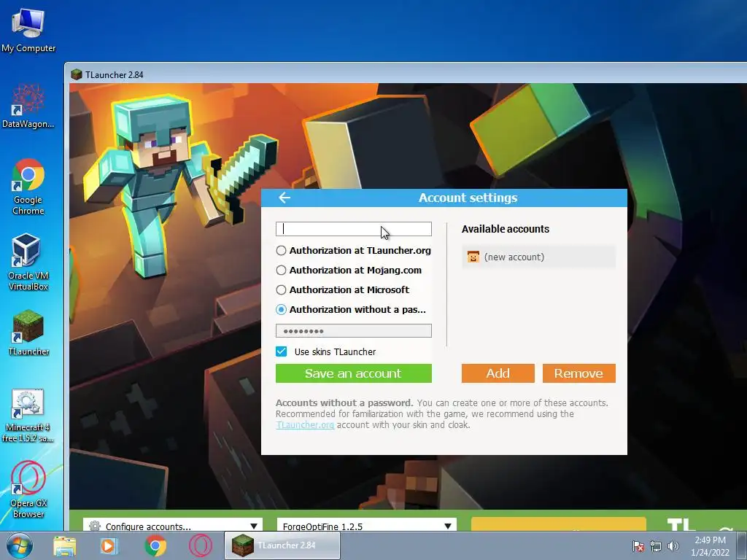Launch Chrome from the taskbar
747x560 pixels.
(x=155, y=545)
